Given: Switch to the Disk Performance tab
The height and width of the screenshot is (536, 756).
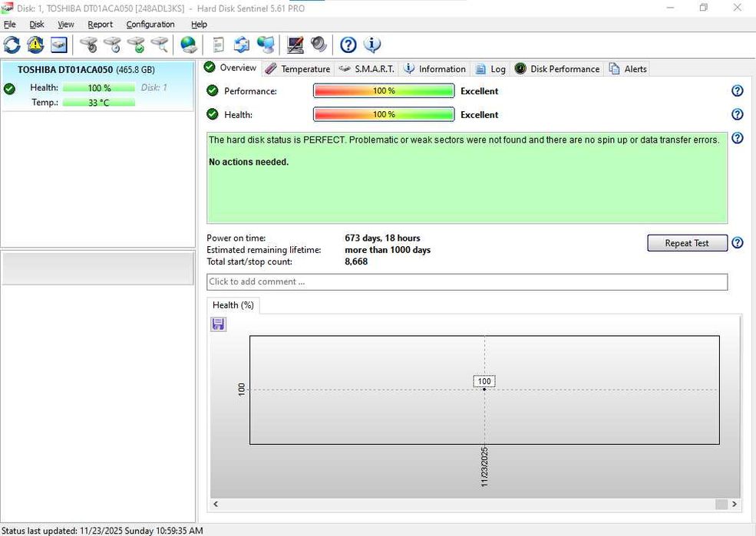Looking at the screenshot, I should coord(557,69).
